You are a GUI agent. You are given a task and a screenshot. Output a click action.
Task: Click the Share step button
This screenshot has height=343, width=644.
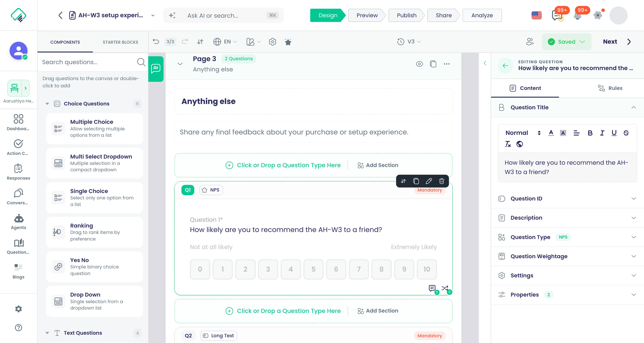click(x=443, y=15)
